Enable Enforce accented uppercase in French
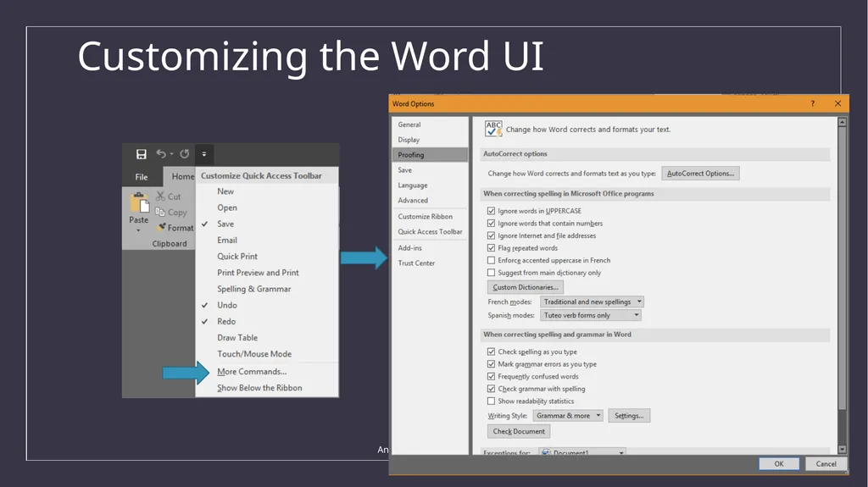 (491, 260)
